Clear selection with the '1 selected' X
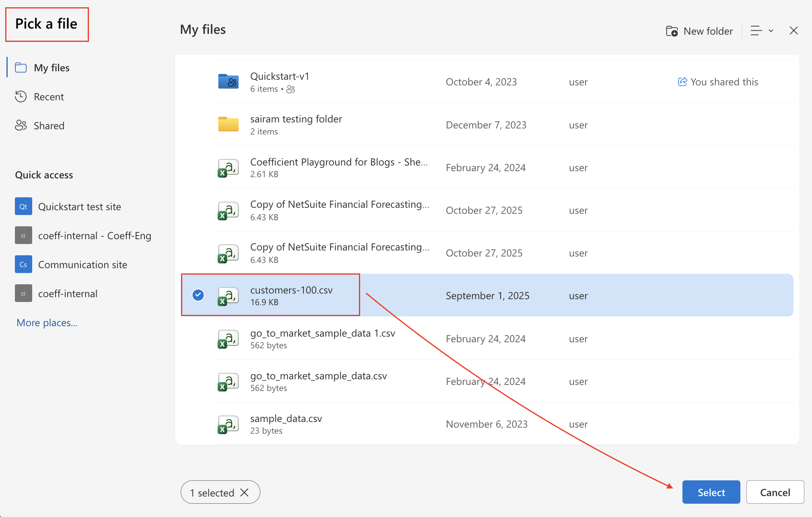This screenshot has height=517, width=812. [244, 492]
